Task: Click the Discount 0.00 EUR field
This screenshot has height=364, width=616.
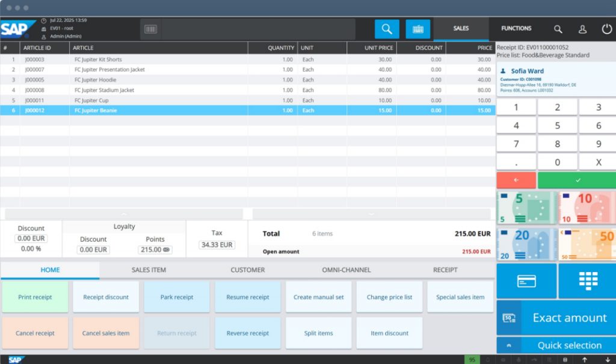Action: tap(31, 238)
